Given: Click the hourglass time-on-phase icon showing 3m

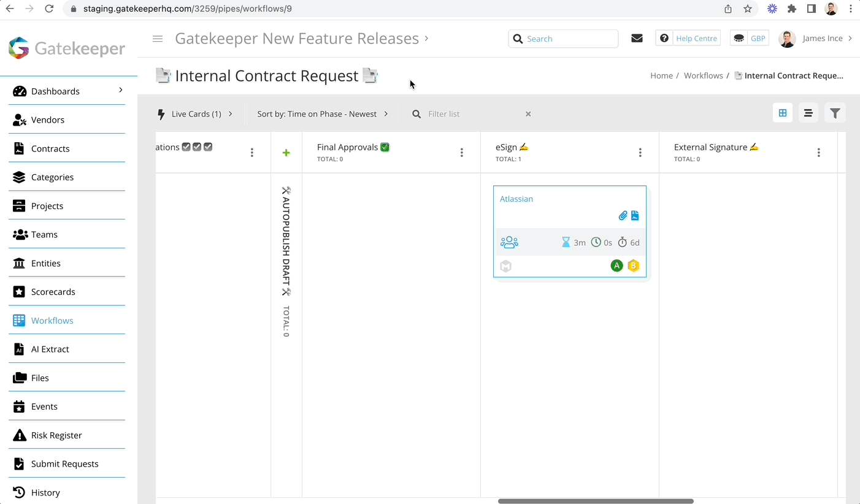Looking at the screenshot, I should (566, 242).
